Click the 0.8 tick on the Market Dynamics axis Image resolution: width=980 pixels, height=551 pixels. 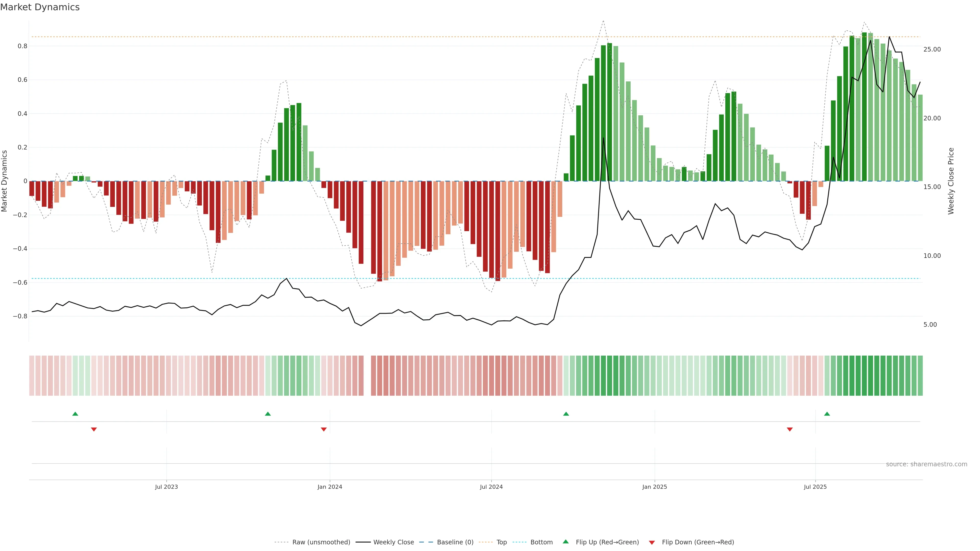tap(22, 46)
